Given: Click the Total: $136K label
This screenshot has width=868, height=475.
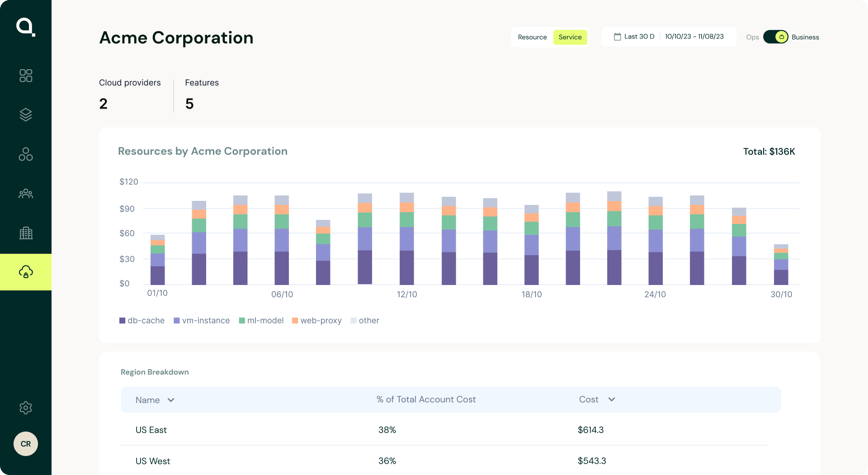Looking at the screenshot, I should (769, 152).
